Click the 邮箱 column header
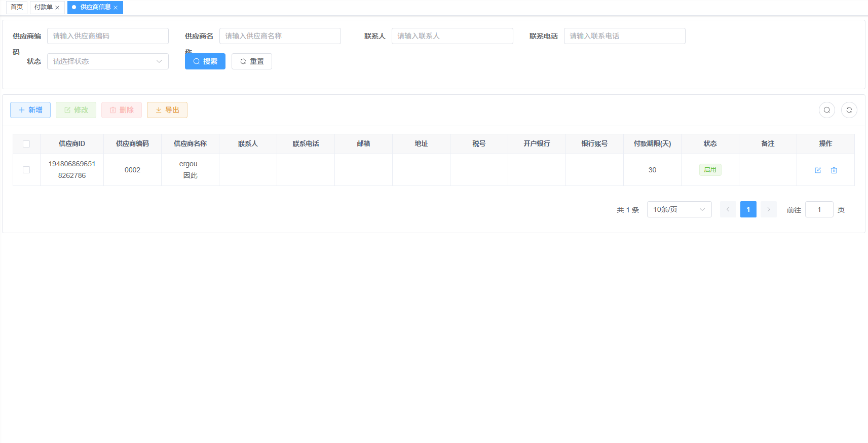 coord(364,144)
